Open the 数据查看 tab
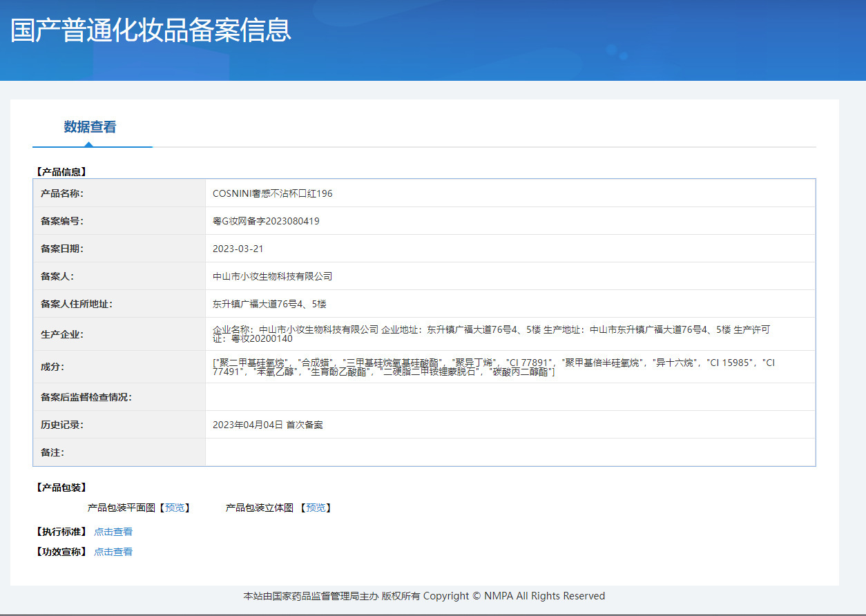This screenshot has height=616, width=866. [90, 127]
